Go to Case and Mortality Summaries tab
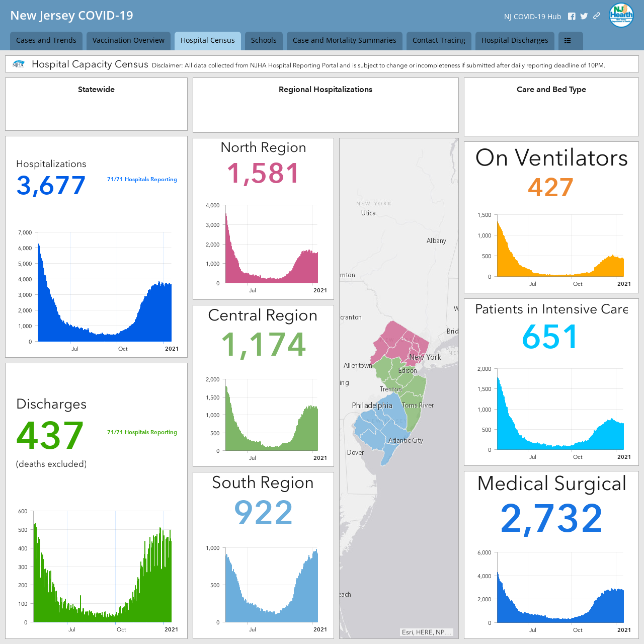 (345, 41)
